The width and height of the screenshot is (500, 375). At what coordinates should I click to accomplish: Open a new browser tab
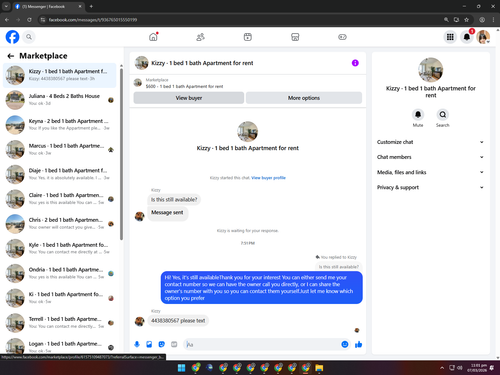tap(91, 6)
